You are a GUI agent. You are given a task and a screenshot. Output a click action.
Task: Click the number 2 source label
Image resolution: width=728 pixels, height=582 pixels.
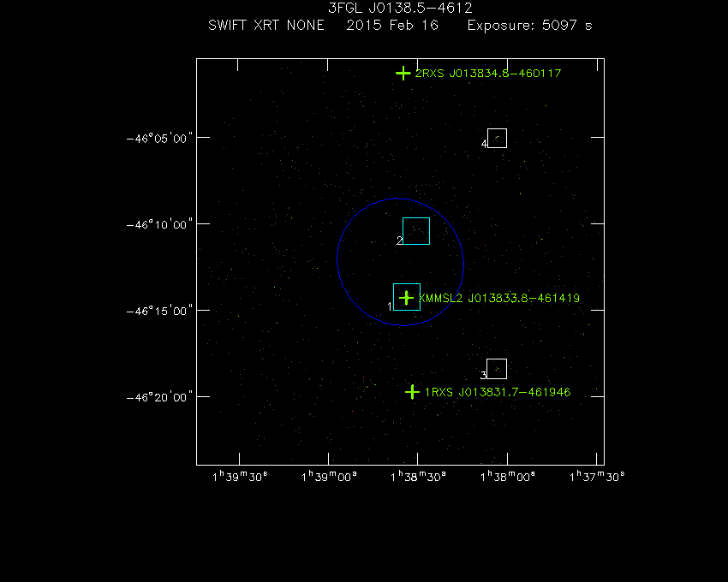(399, 241)
